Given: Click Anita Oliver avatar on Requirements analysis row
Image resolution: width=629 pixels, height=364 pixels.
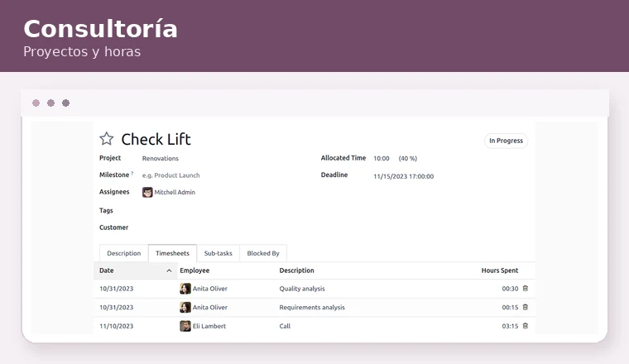Looking at the screenshot, I should pyautogui.click(x=185, y=308).
